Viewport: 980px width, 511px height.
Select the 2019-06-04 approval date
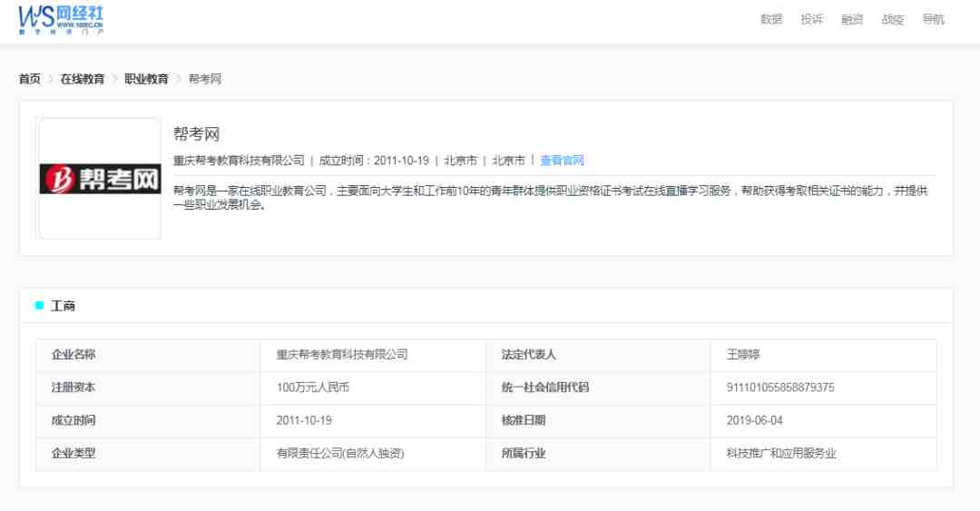click(754, 420)
